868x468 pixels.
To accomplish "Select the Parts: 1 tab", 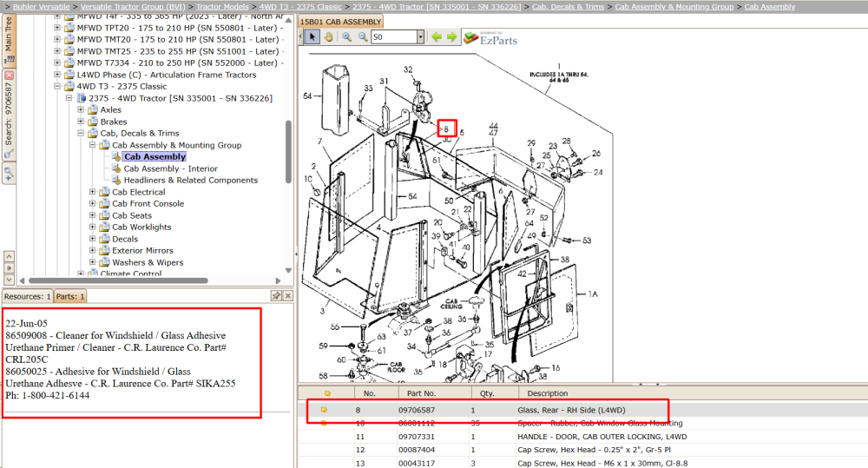I will click(70, 296).
